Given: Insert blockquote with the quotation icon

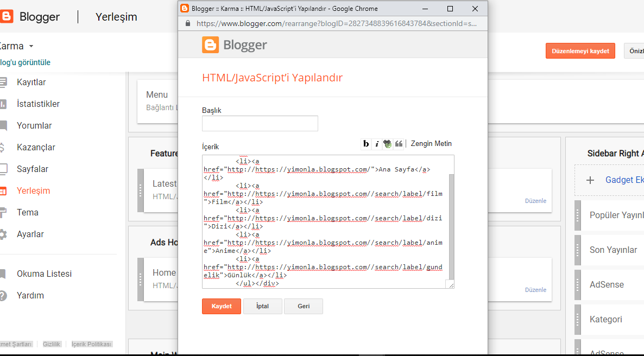Looking at the screenshot, I should coord(399,144).
